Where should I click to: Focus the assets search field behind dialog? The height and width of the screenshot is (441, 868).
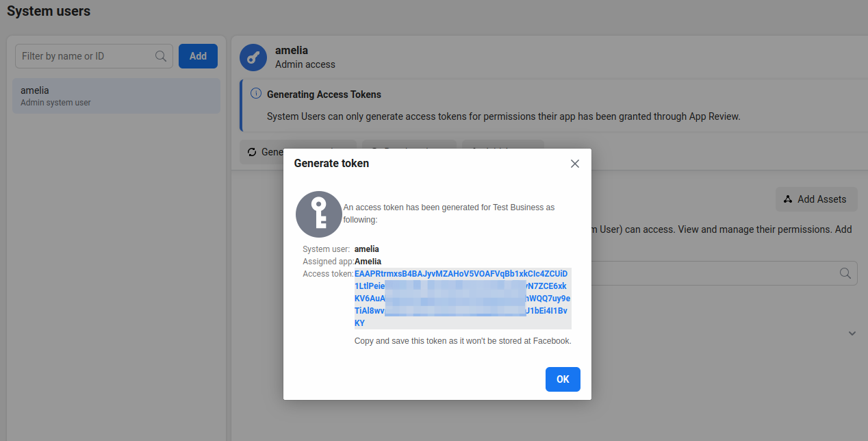(724, 273)
